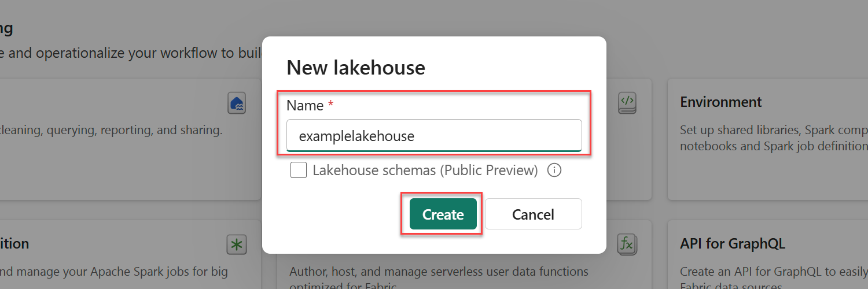The image size is (868, 289).
Task: Focus the Name input field containing examplelakehouse
Action: tap(434, 136)
